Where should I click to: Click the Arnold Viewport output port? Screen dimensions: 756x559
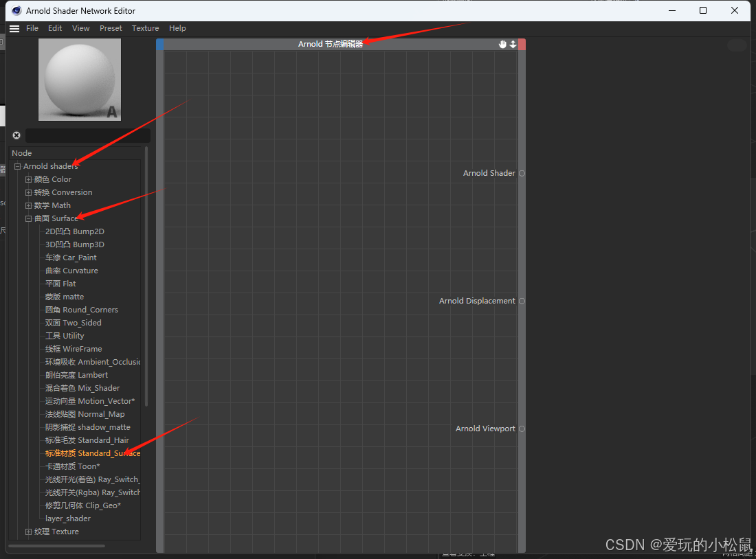[x=522, y=429]
